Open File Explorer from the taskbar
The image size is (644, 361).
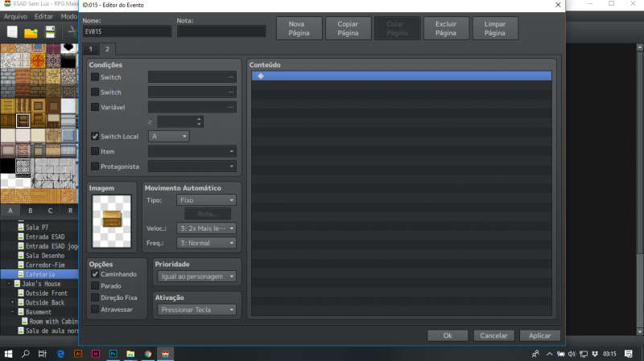pyautogui.click(x=130, y=354)
